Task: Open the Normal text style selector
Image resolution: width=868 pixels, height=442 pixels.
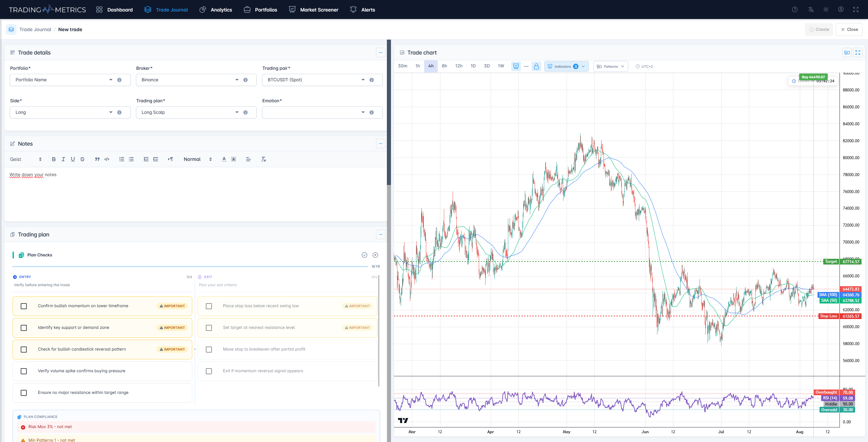Action: (198, 159)
